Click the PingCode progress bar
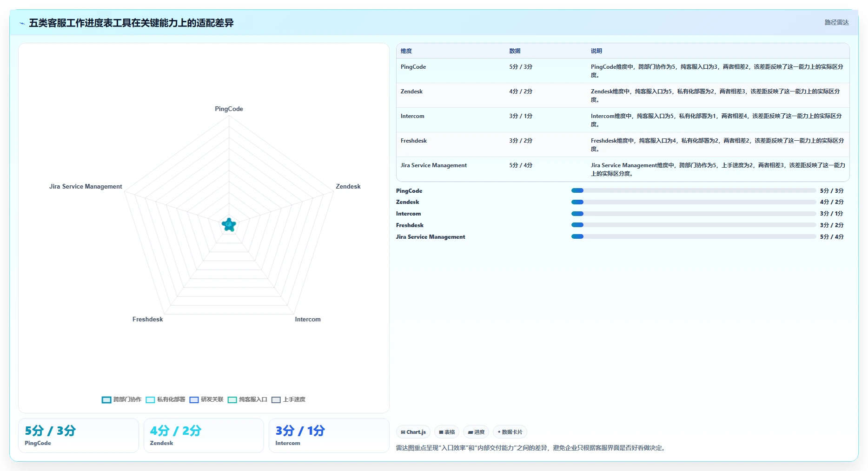Image resolution: width=868 pixels, height=471 pixels. pos(694,190)
